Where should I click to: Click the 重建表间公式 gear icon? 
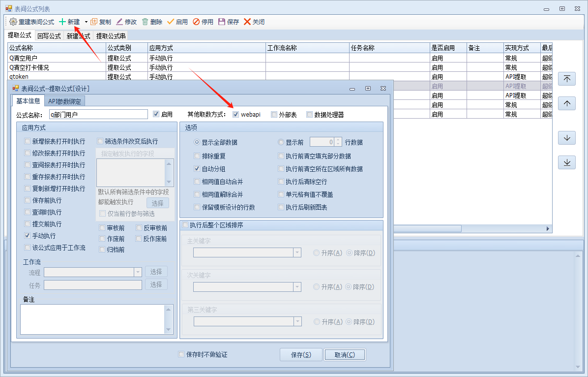(x=13, y=22)
